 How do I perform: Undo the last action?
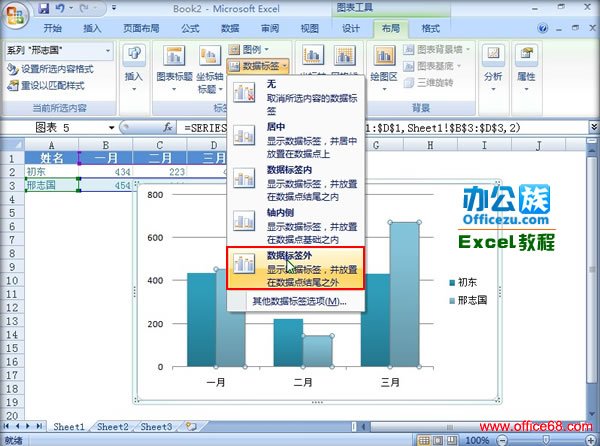click(60, 8)
